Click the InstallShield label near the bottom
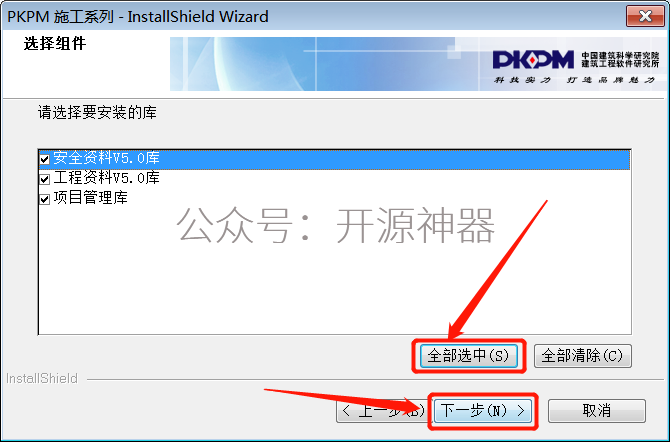This screenshot has height=442, width=670. 42,378
